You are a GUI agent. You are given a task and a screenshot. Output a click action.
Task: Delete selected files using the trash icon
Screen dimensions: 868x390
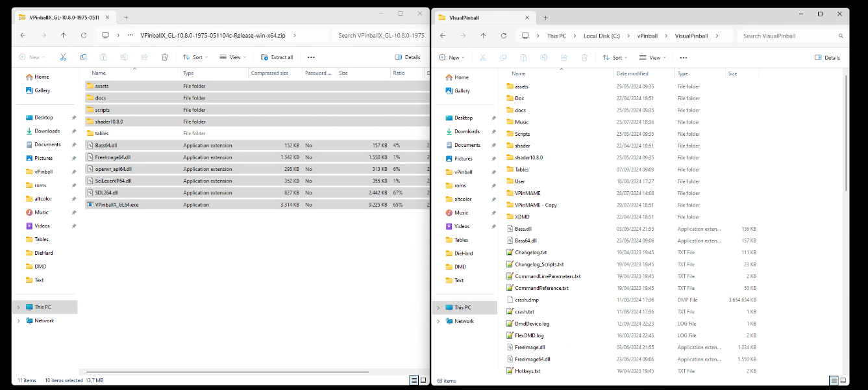pyautogui.click(x=164, y=57)
